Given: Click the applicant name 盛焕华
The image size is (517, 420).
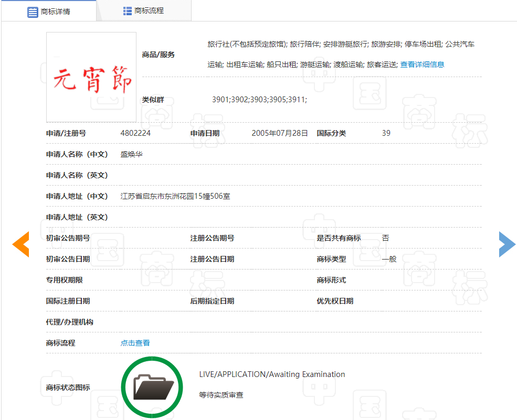Looking at the screenshot, I should pyautogui.click(x=132, y=154).
